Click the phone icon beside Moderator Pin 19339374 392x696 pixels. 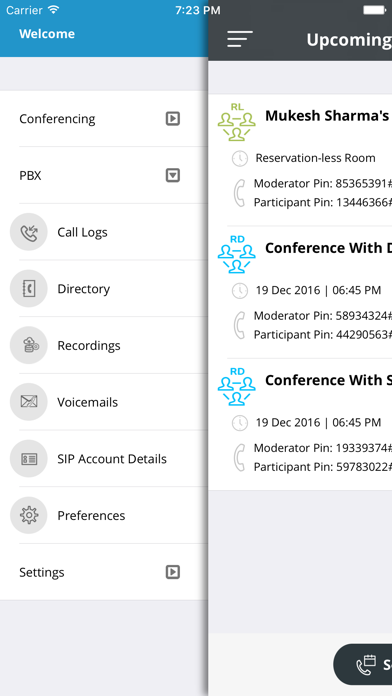[x=239, y=457]
